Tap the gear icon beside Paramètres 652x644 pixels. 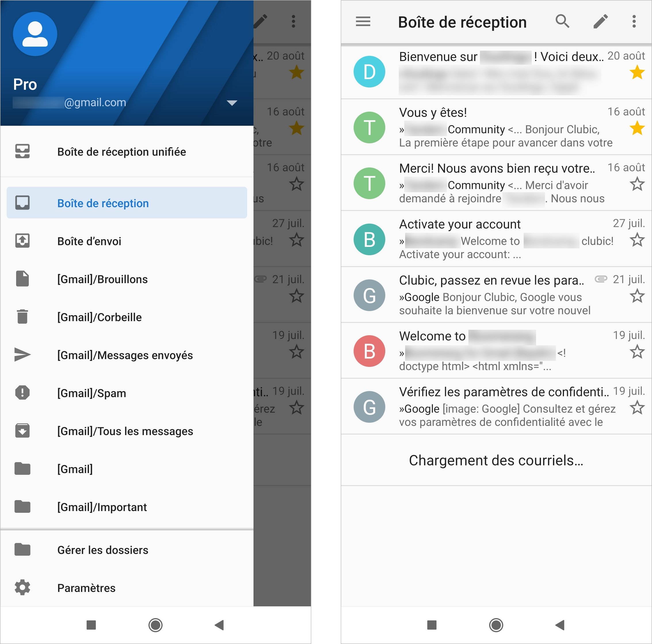click(22, 588)
